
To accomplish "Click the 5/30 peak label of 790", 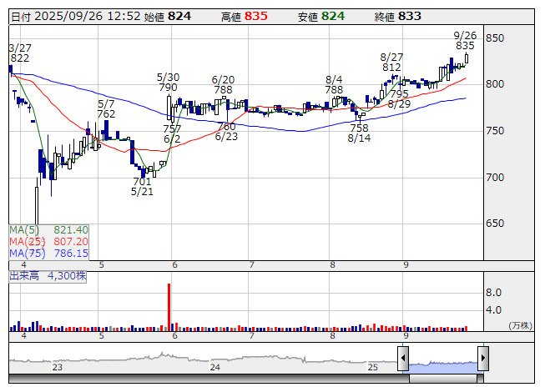I will pos(168,87).
